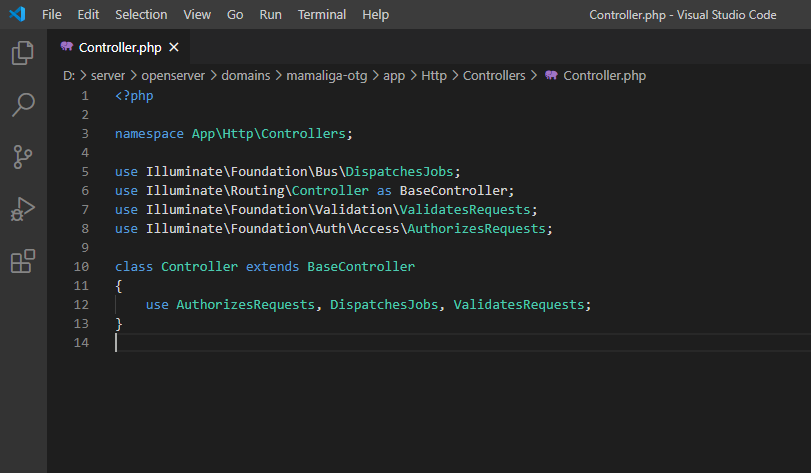Open the Extensions view icon
The height and width of the screenshot is (473, 811).
point(22,261)
